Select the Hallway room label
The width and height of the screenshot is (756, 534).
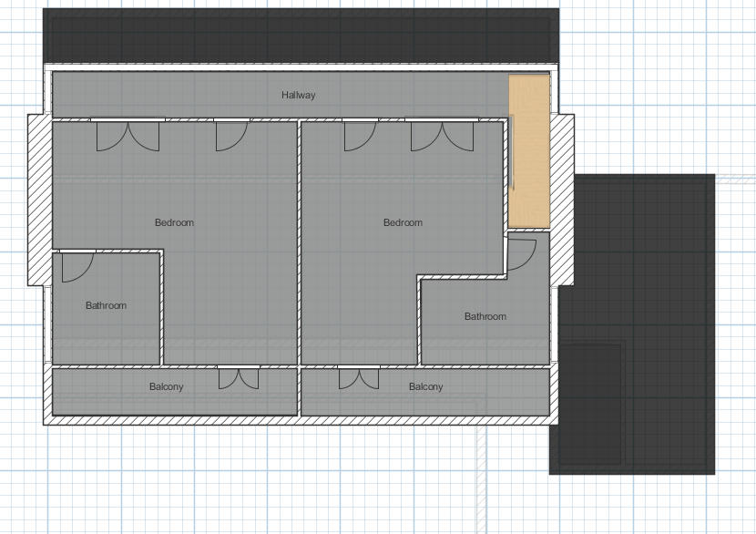(298, 95)
